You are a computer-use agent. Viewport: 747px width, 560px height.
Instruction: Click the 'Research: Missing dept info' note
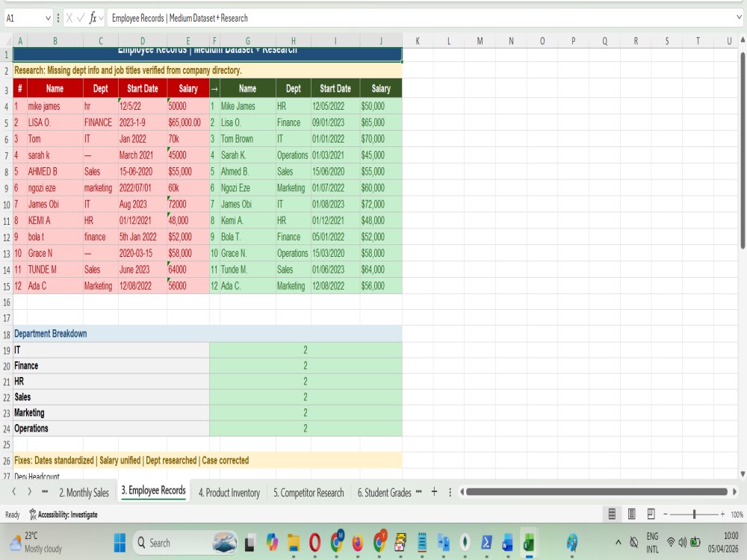207,70
